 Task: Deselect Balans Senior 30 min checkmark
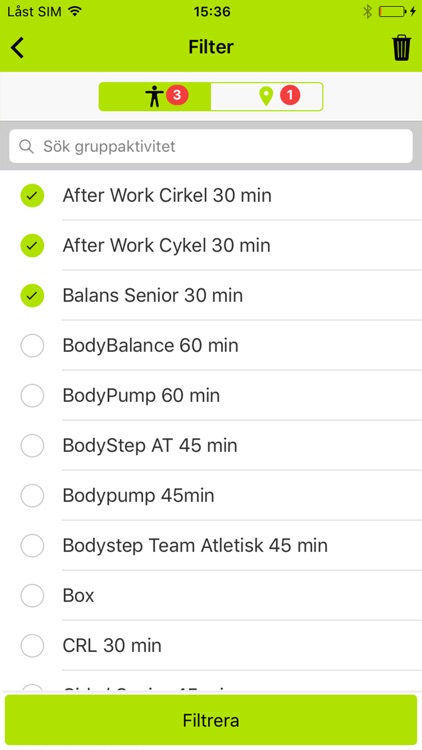click(x=32, y=296)
